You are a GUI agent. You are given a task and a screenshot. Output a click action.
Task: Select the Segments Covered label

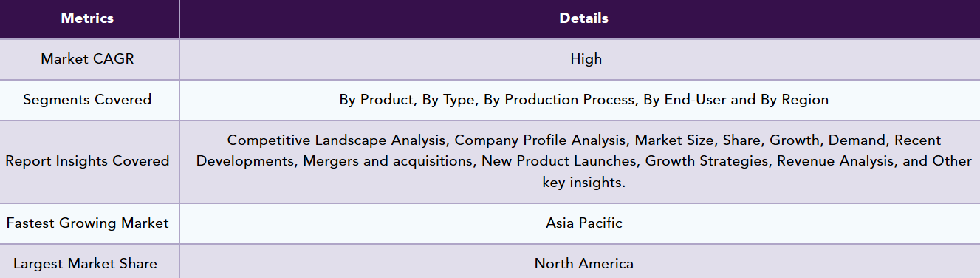coord(87,100)
